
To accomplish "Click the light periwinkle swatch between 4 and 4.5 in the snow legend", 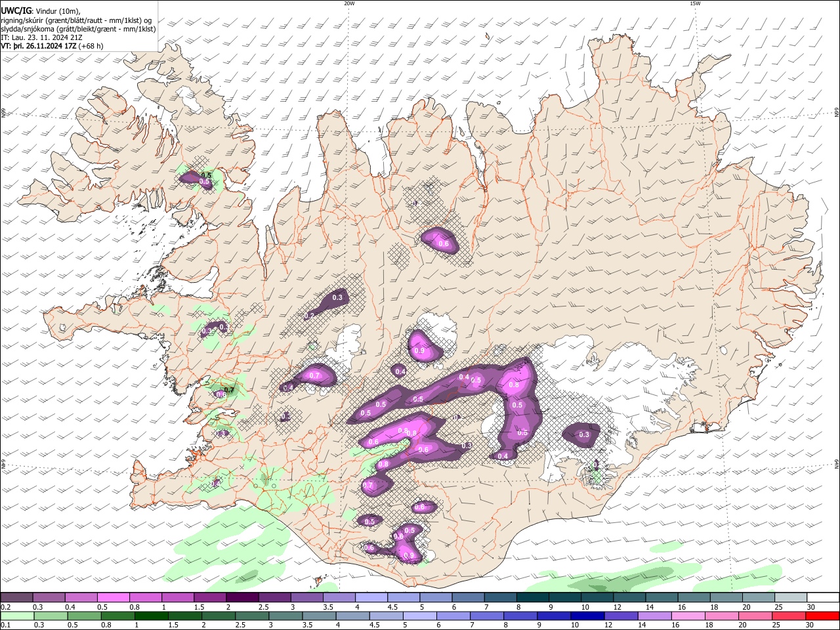I will pos(371,598).
